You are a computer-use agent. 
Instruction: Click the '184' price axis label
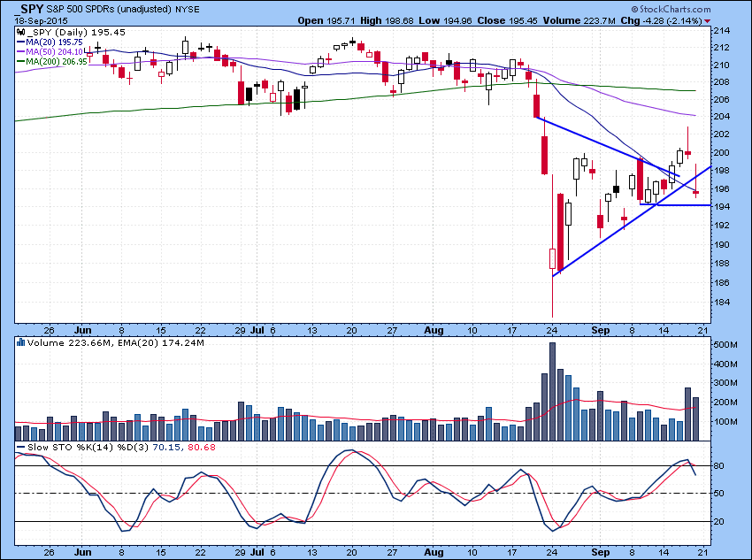click(722, 302)
